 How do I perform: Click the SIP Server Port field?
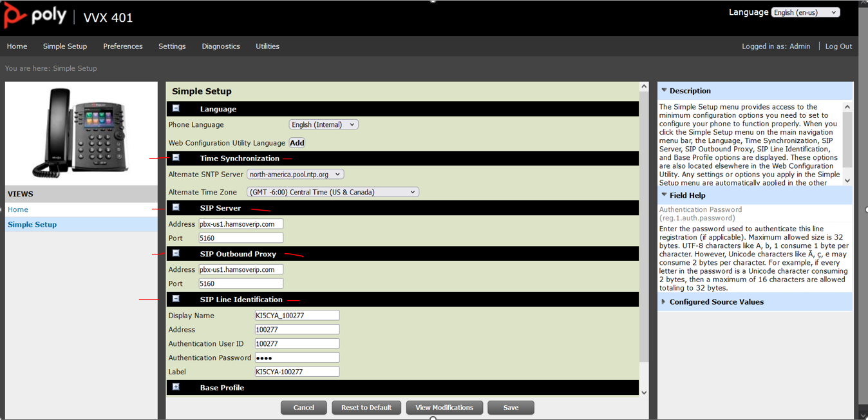[x=241, y=238]
